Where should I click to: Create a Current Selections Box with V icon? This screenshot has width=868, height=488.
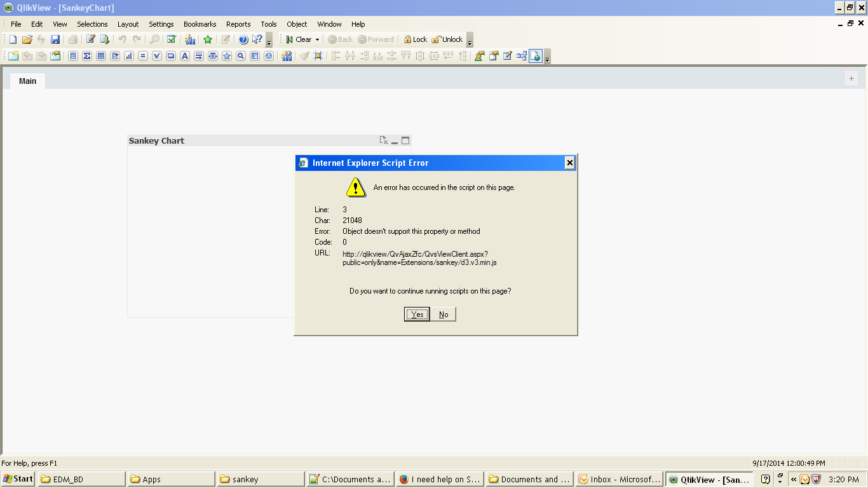(x=157, y=56)
